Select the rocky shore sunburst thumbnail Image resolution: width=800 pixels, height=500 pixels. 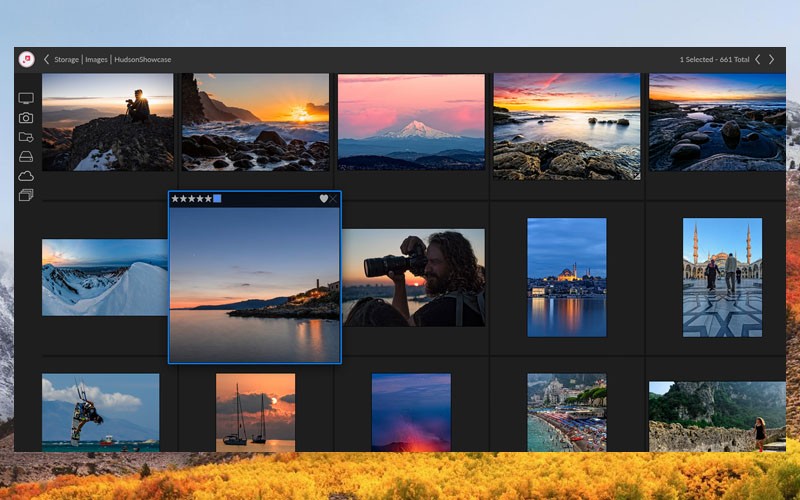pyautogui.click(x=256, y=122)
